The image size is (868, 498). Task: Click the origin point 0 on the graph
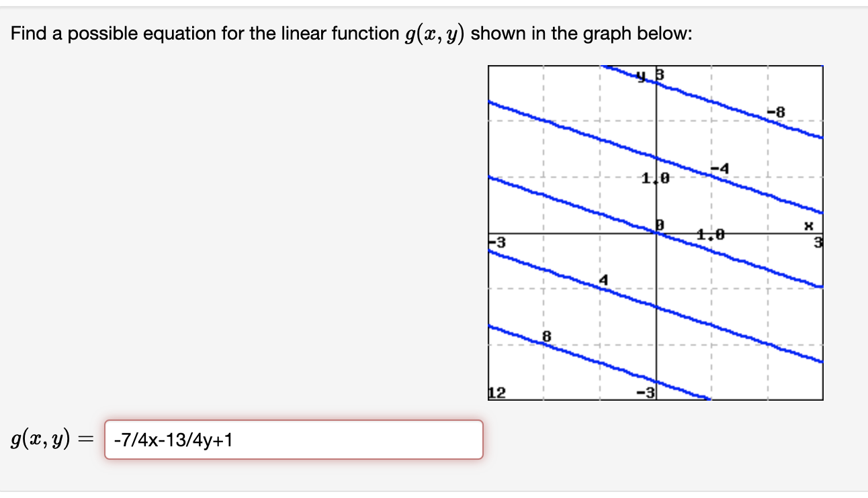[x=658, y=223]
